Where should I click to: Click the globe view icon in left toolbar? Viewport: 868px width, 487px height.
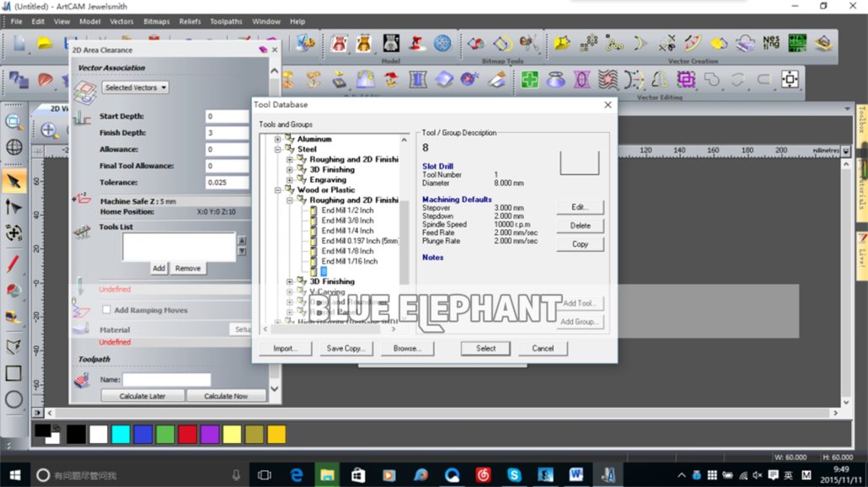tap(13, 147)
